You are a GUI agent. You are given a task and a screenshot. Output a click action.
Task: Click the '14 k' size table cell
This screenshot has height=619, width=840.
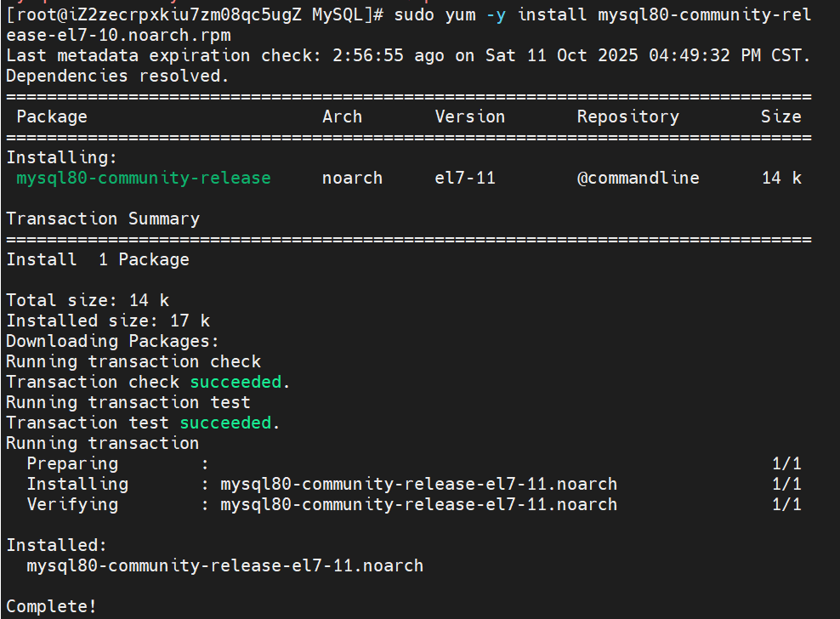(781, 178)
